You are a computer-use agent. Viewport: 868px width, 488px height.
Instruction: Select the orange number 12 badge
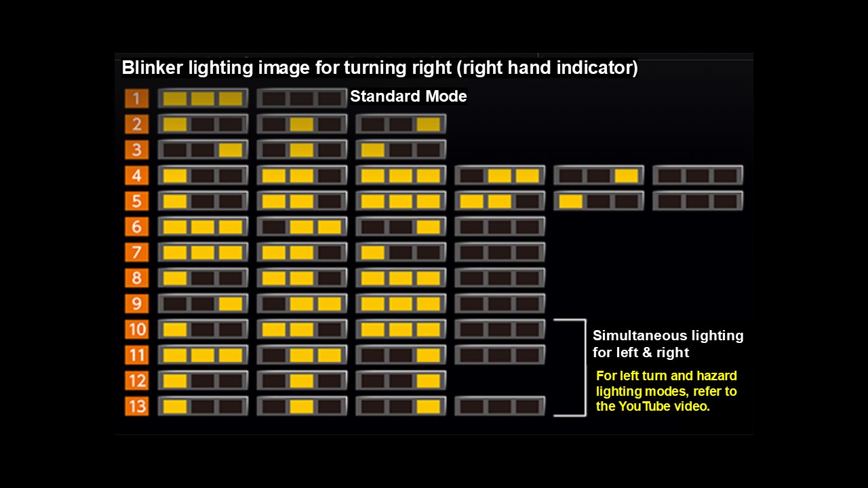tap(136, 380)
